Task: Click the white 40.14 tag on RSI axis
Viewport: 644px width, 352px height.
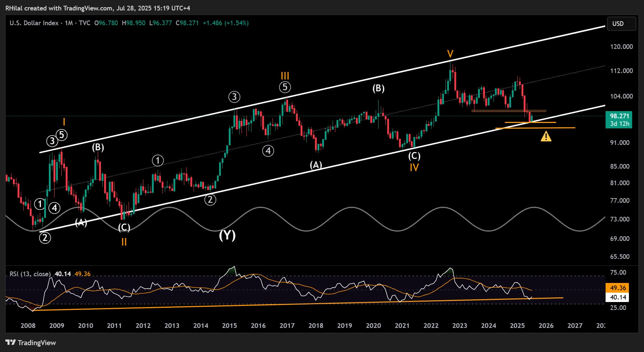Action: (x=618, y=297)
